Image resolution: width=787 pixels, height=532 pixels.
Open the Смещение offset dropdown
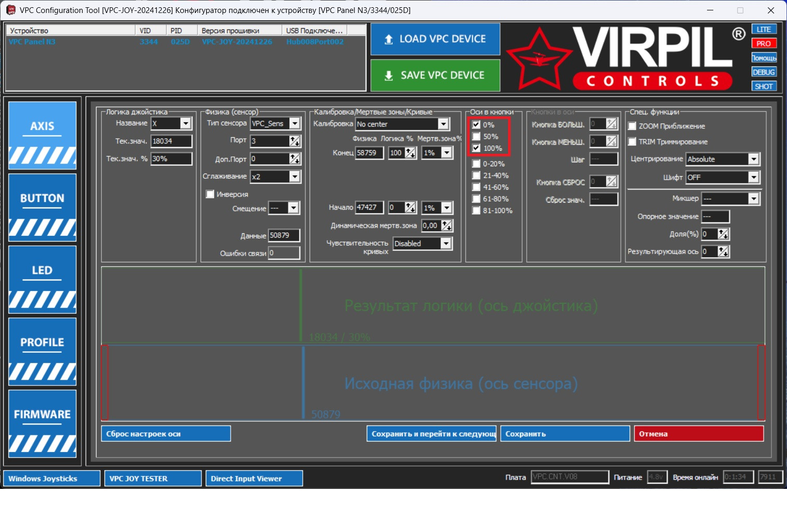[293, 208]
